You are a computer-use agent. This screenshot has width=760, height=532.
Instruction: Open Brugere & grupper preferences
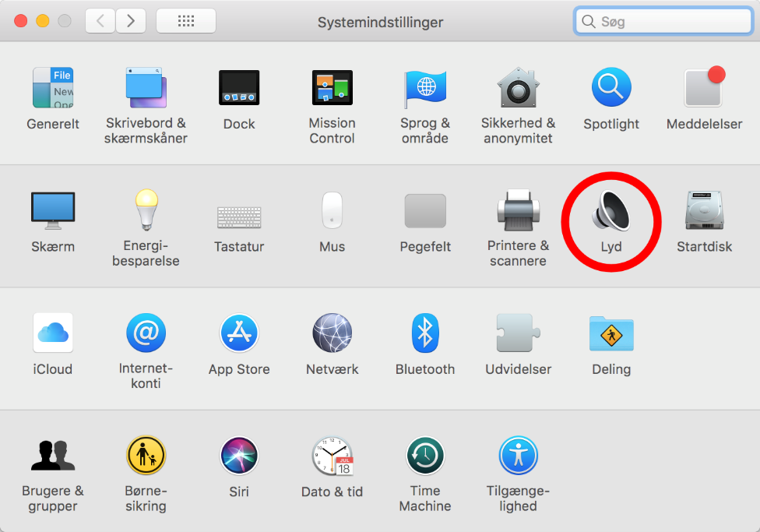tap(52, 456)
